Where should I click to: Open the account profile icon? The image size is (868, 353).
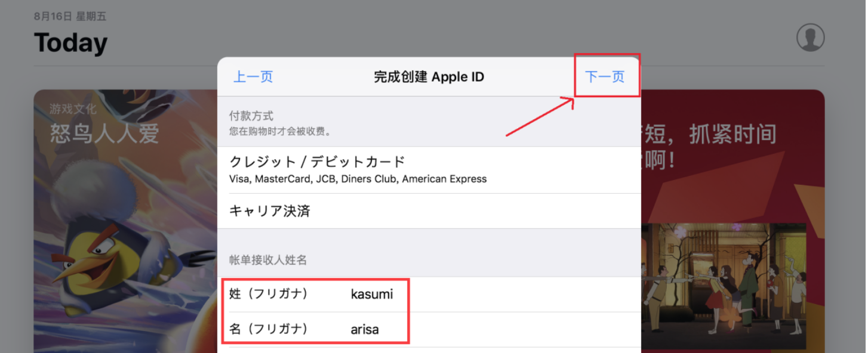[810, 38]
